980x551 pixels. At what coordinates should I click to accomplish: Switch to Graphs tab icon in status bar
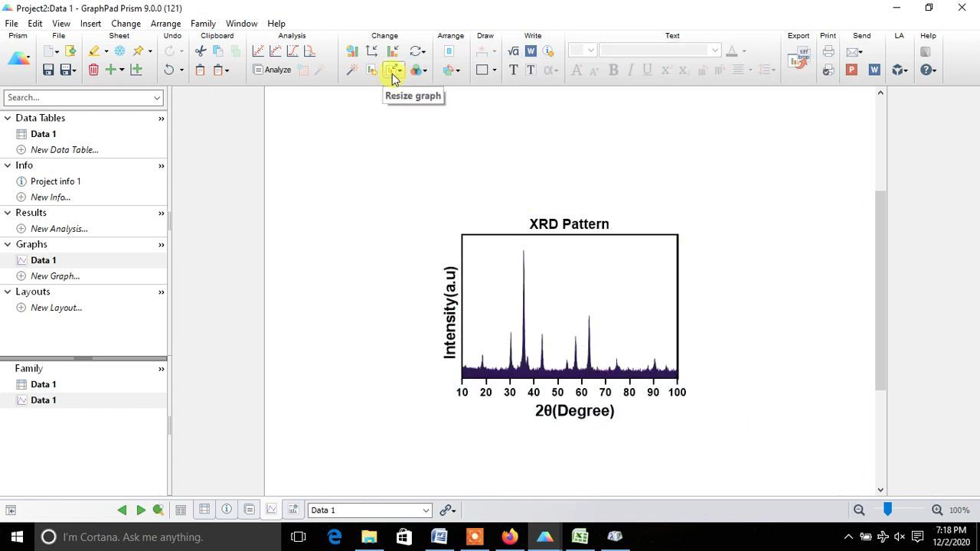(272, 510)
